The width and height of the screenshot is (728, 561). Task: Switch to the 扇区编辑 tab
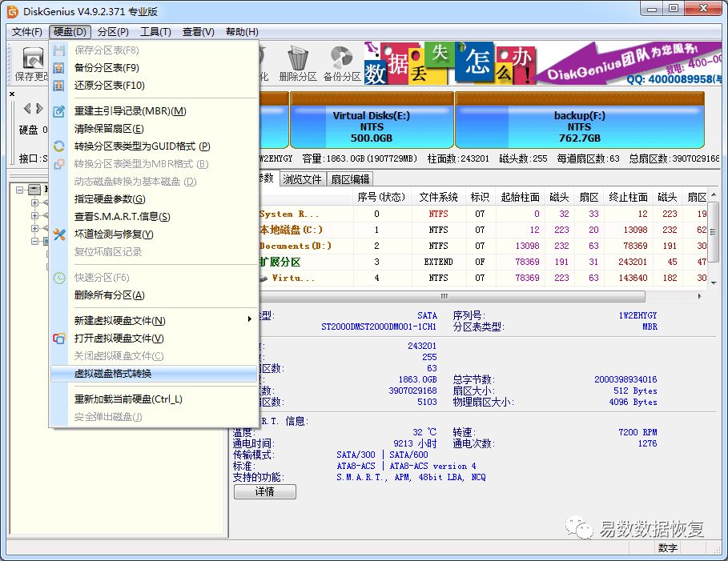click(x=351, y=179)
